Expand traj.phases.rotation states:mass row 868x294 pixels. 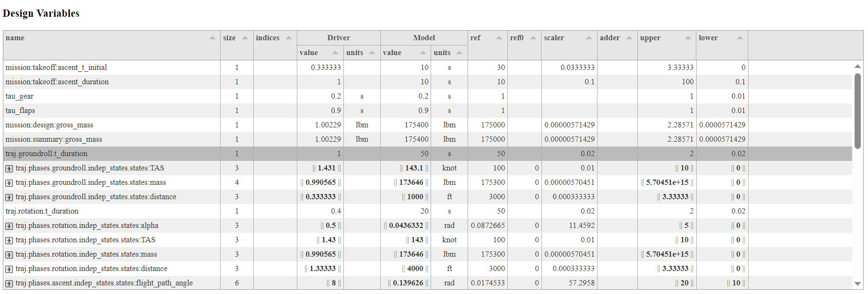tap(9, 255)
